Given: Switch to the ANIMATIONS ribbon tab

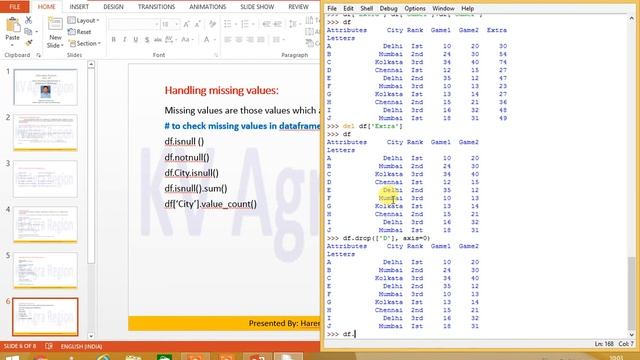Looking at the screenshot, I should point(207,7).
